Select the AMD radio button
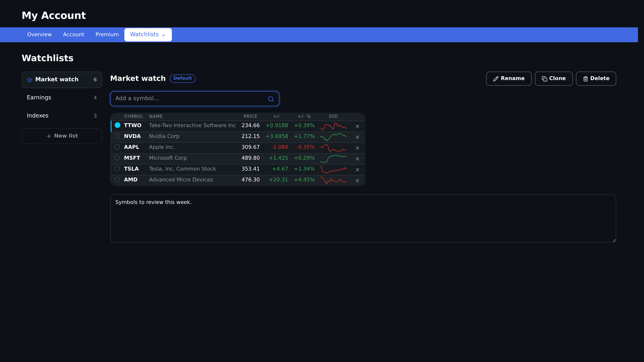The width and height of the screenshot is (644, 362). (x=117, y=179)
